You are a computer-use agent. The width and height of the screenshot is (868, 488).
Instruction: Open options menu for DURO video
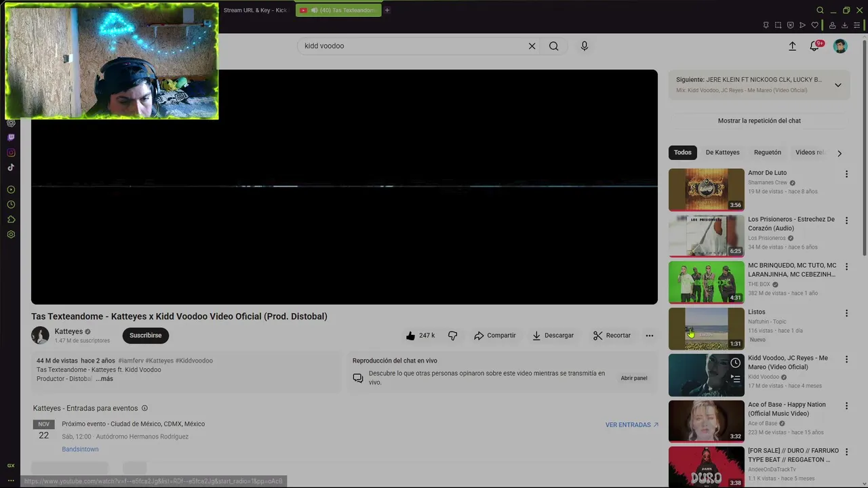846,452
